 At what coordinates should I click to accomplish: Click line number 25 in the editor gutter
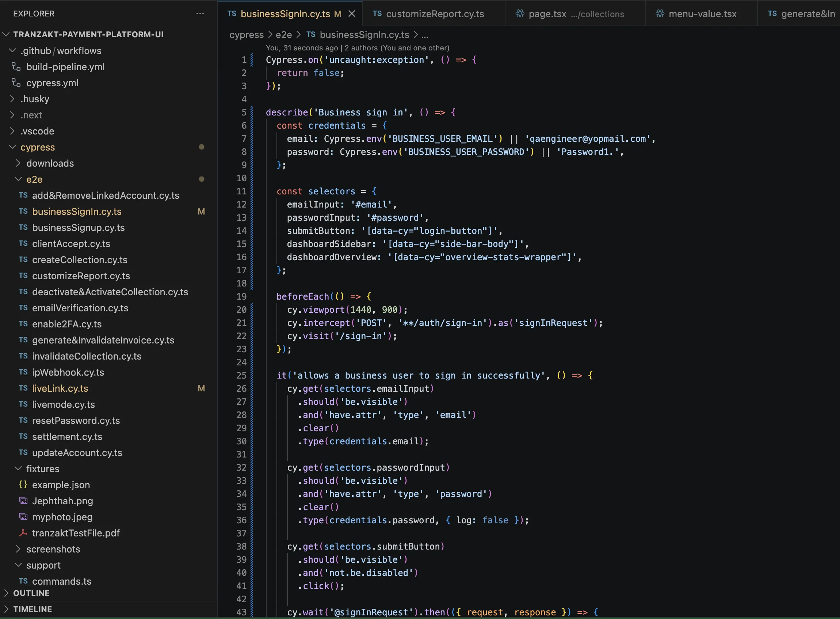point(241,375)
